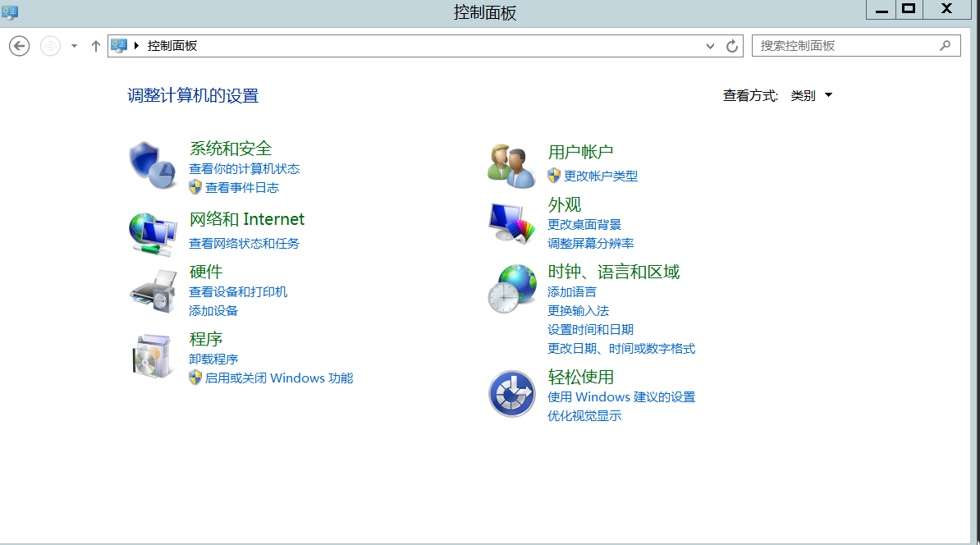The height and width of the screenshot is (545, 980).
Task: Click 添加语言 link
Action: point(572,292)
